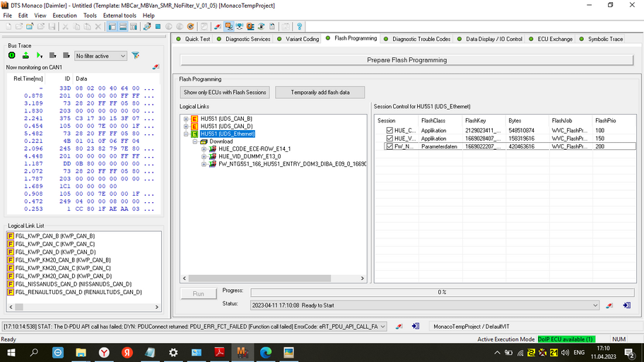Uncheck the HUE_V... session checkbox
Screen dimensions: 644x362
pyautogui.click(x=390, y=139)
